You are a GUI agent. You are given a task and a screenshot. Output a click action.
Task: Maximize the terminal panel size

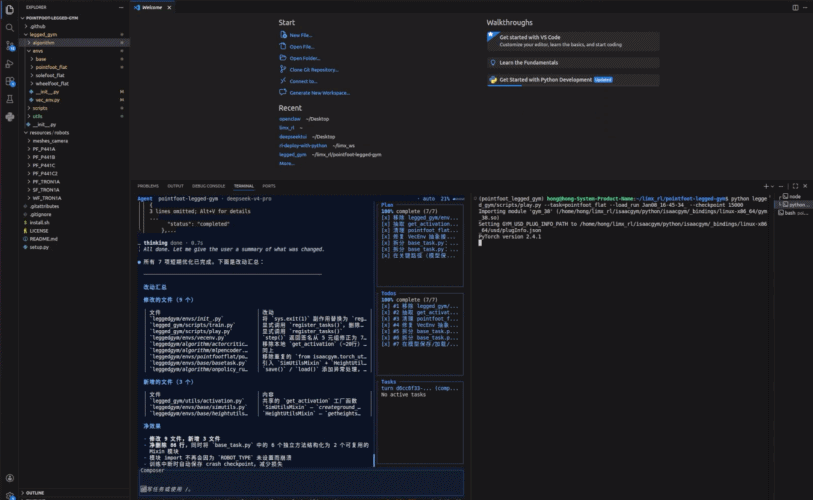(x=795, y=186)
